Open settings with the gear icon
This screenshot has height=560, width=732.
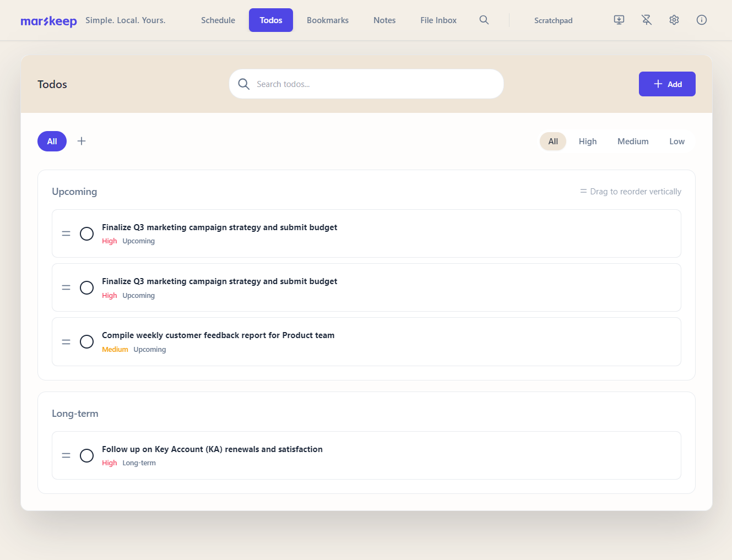[x=674, y=20]
